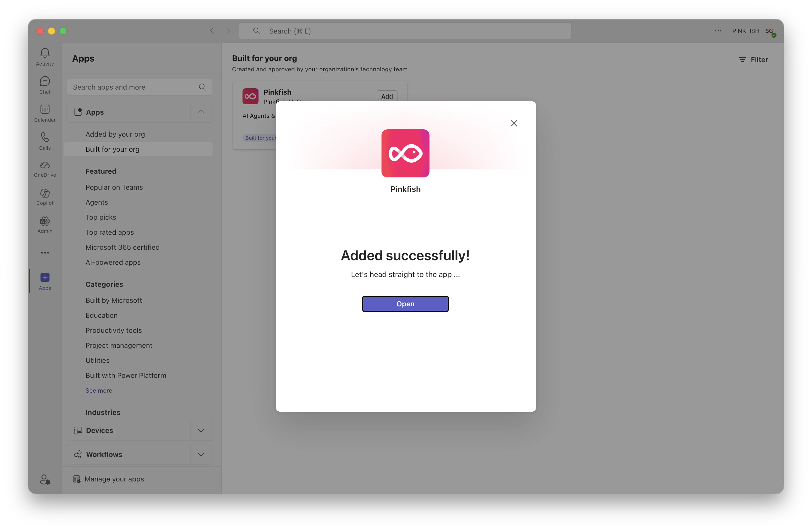The height and width of the screenshot is (531, 812).
Task: Dismiss the Added successfully dialog
Action: pos(514,123)
